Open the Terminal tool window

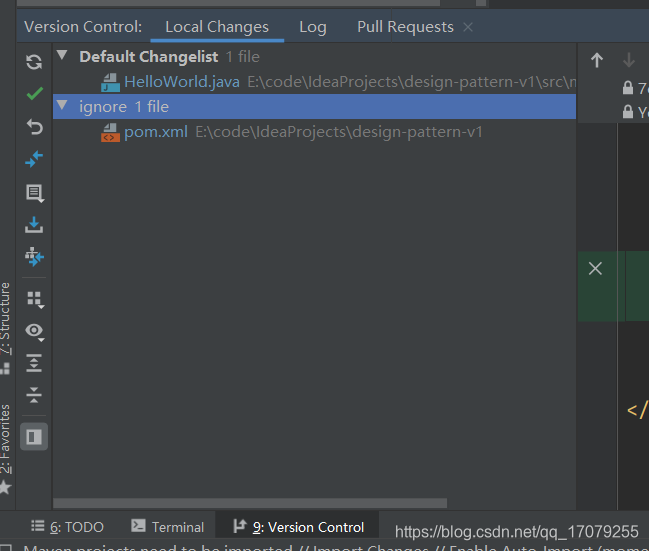click(x=168, y=527)
